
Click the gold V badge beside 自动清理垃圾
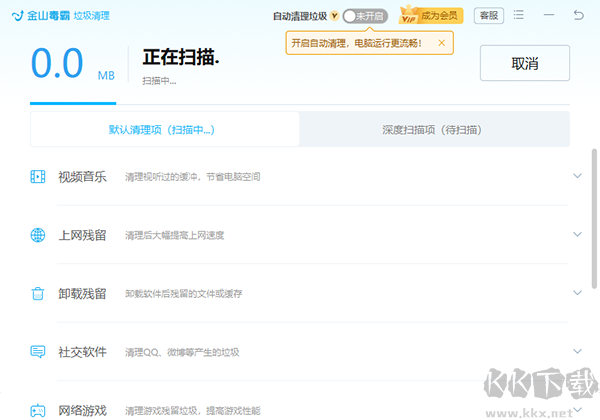click(x=334, y=16)
